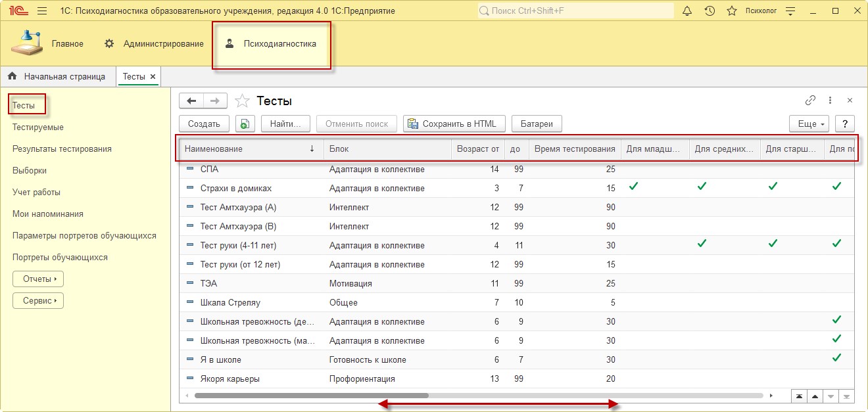The width and height of the screenshot is (868, 412).
Task: Open the 1C logo main menu
Action: click(x=18, y=11)
